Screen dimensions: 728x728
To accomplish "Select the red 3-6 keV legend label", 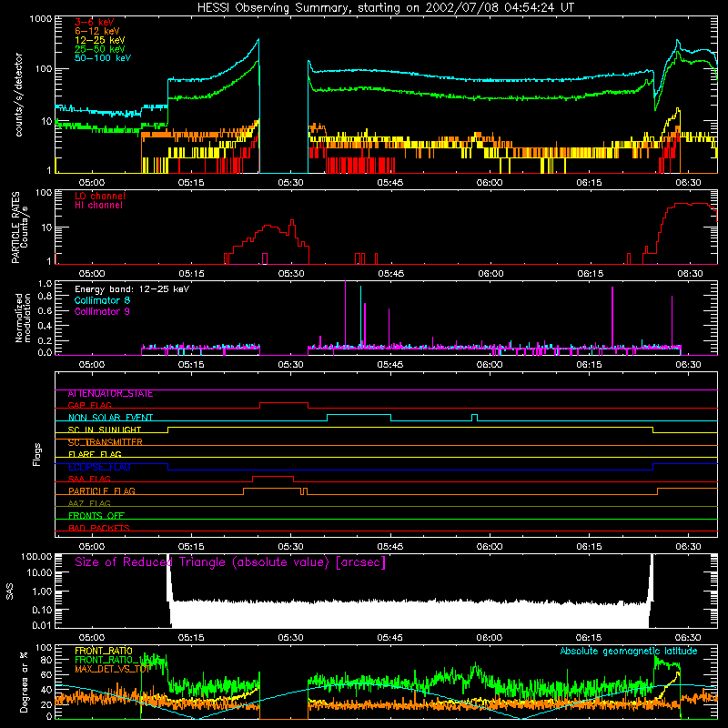I will click(x=95, y=22).
